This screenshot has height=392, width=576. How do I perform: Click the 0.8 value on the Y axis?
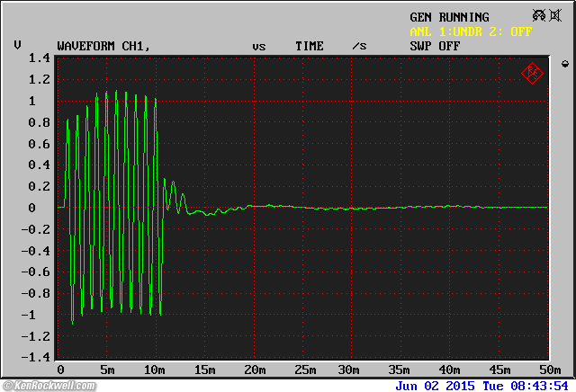tap(40, 122)
